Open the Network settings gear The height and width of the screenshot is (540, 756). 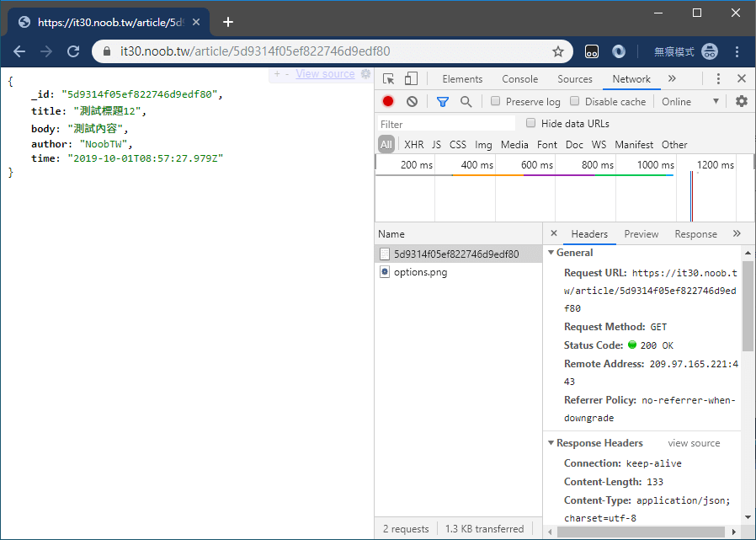[x=742, y=101]
